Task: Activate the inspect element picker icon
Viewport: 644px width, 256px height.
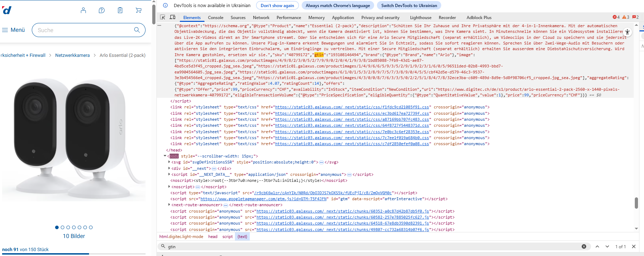Action: [163, 17]
